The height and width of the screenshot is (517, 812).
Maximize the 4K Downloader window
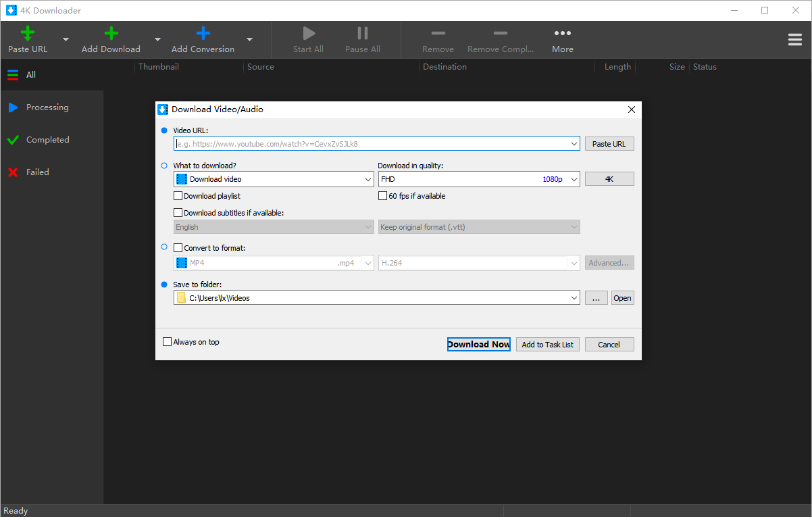[x=765, y=10]
